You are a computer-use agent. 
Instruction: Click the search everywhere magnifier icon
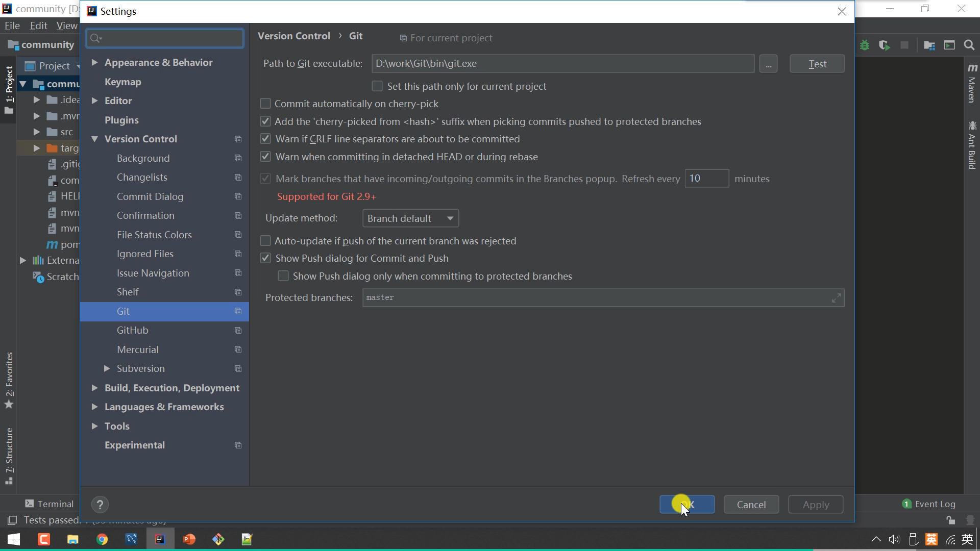(x=969, y=45)
